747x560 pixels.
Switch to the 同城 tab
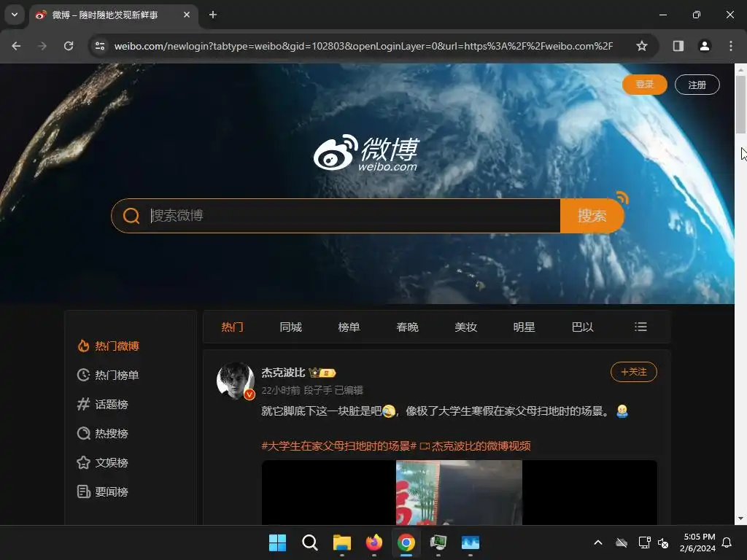[x=290, y=327]
